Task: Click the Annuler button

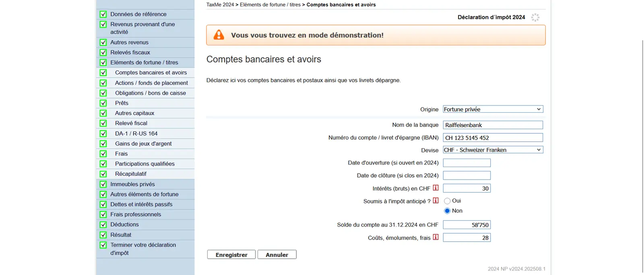Action: [x=277, y=255]
